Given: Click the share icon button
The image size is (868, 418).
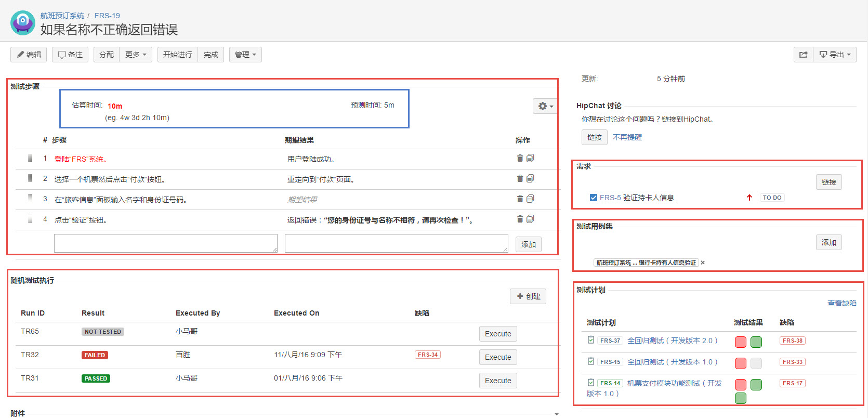Looking at the screenshot, I should 804,55.
